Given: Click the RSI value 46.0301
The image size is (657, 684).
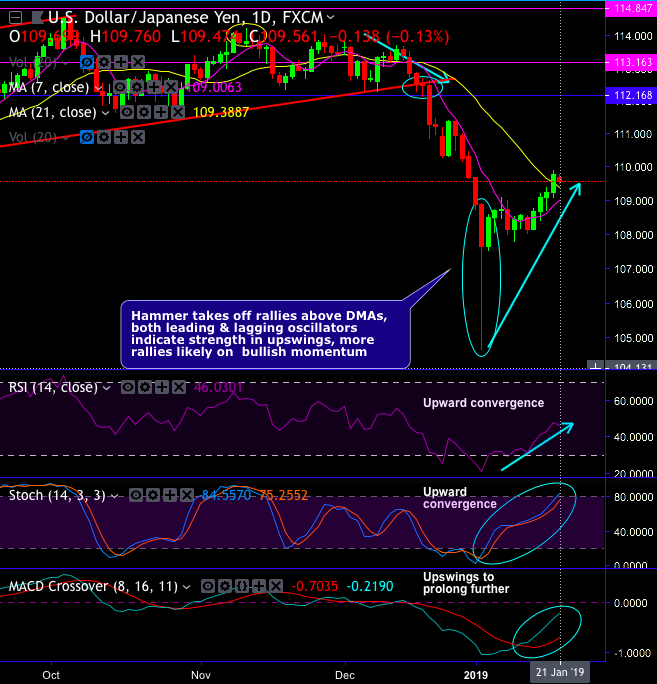Looking at the screenshot, I should coord(218,387).
